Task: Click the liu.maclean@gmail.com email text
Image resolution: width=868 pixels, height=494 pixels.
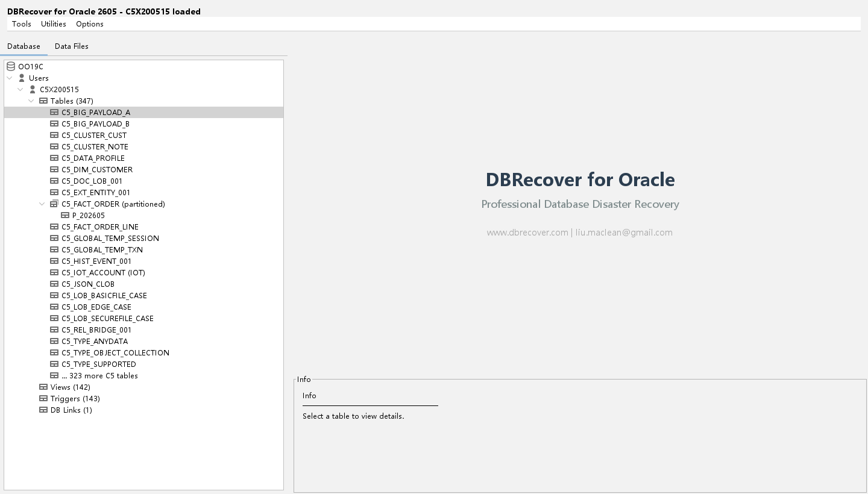Action: pos(624,233)
